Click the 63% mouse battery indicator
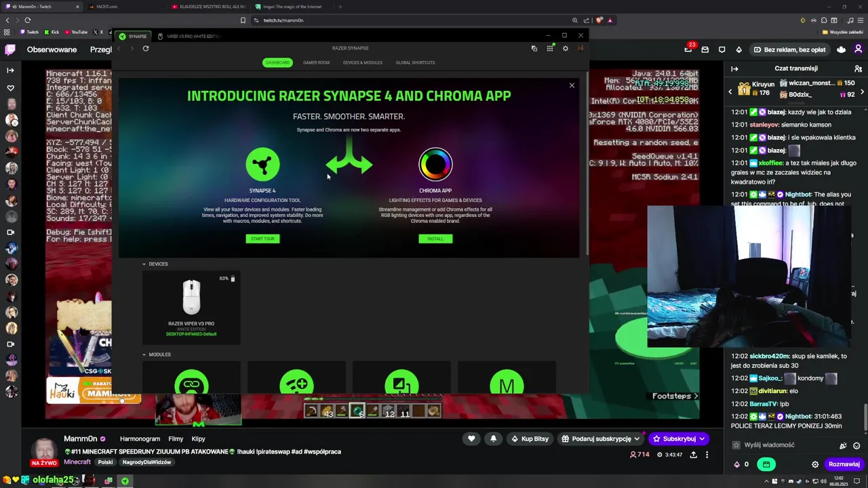The image size is (868, 488). [x=227, y=279]
